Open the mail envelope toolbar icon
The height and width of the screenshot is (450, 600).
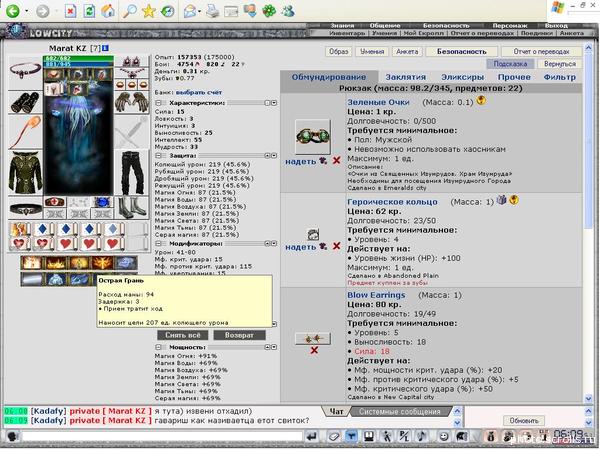point(190,11)
